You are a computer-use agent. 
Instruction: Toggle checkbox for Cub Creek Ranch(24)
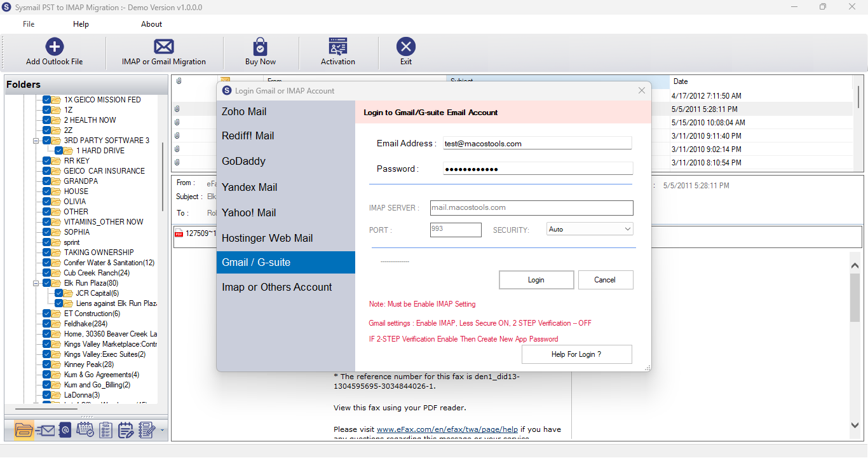click(x=47, y=273)
